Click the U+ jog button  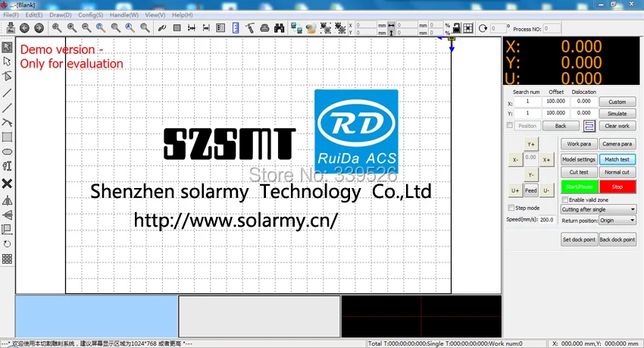(x=515, y=190)
